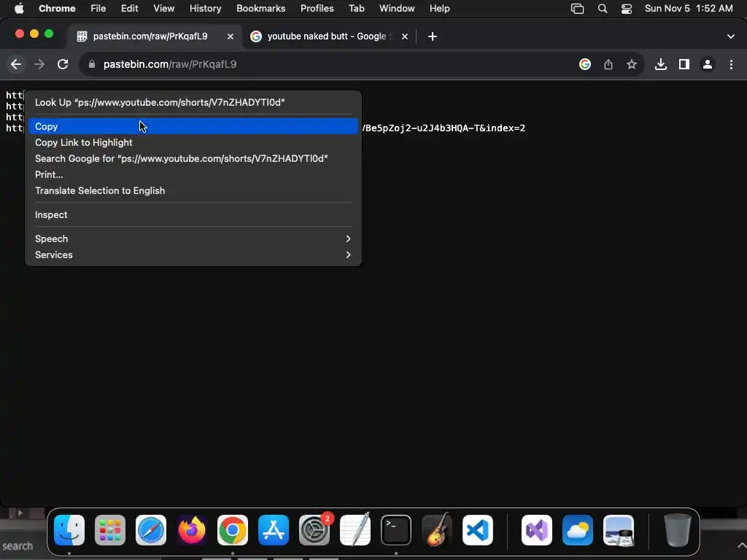Viewport: 747px width, 560px height.
Task: Open Chrome's three-dot menu
Action: click(731, 64)
